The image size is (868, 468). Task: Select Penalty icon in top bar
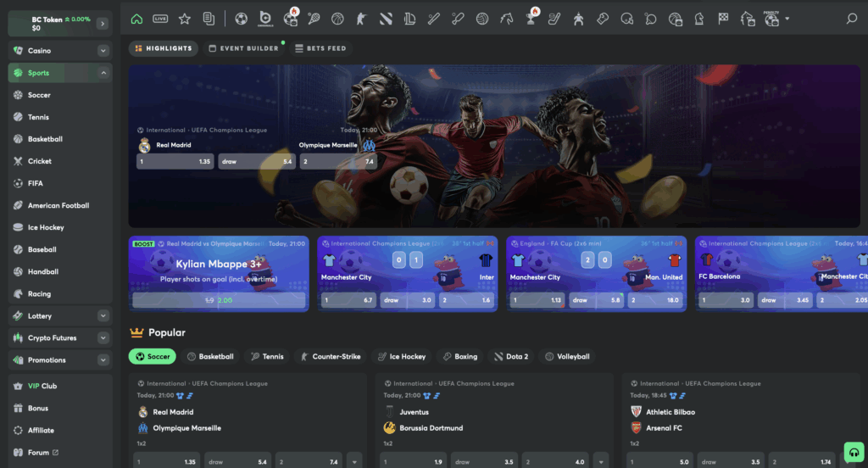pos(771,19)
